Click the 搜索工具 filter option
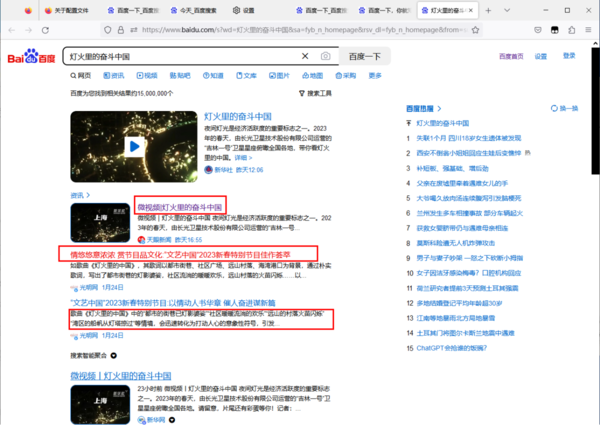The image size is (600, 425). click(316, 93)
